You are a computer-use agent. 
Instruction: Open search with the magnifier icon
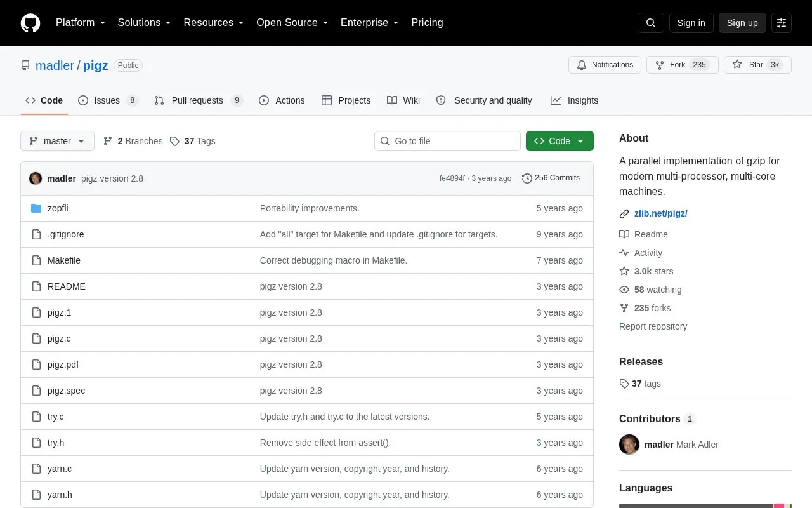pos(651,23)
